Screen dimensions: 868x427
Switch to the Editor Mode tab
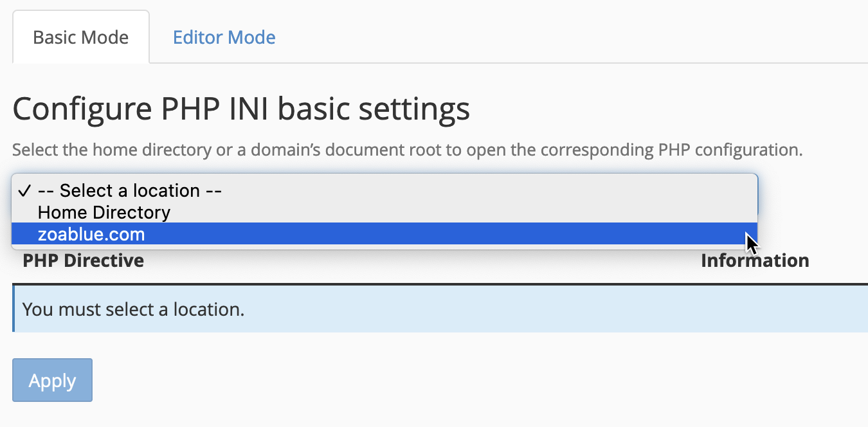[224, 37]
